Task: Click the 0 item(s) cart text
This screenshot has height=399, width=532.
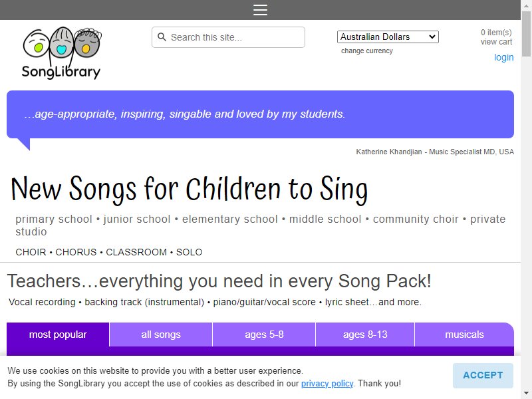Action: tap(496, 32)
